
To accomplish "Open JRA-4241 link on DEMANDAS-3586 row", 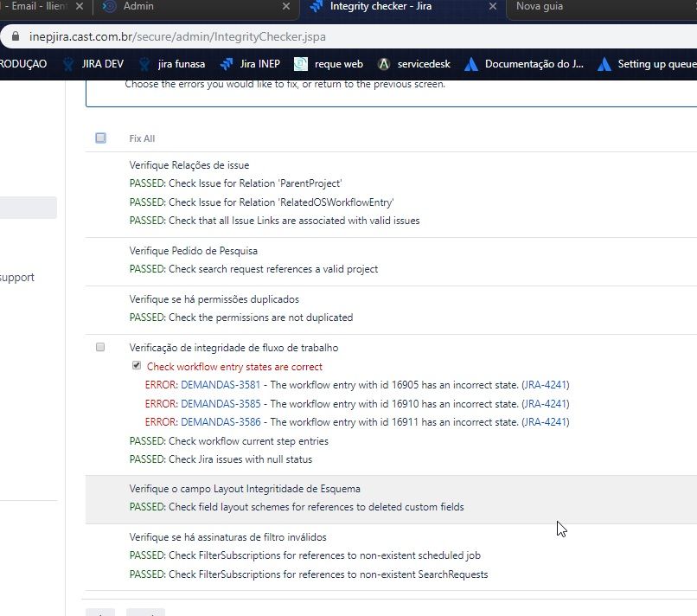I will pyautogui.click(x=545, y=421).
